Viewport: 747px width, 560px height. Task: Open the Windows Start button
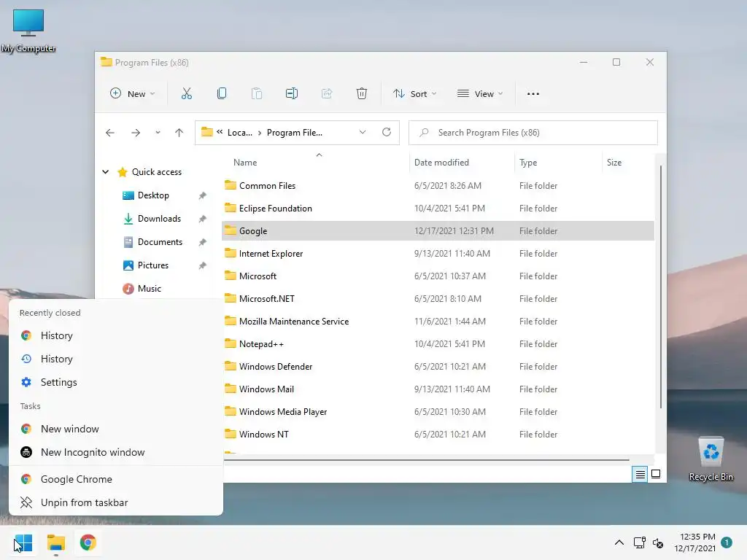[x=23, y=542]
